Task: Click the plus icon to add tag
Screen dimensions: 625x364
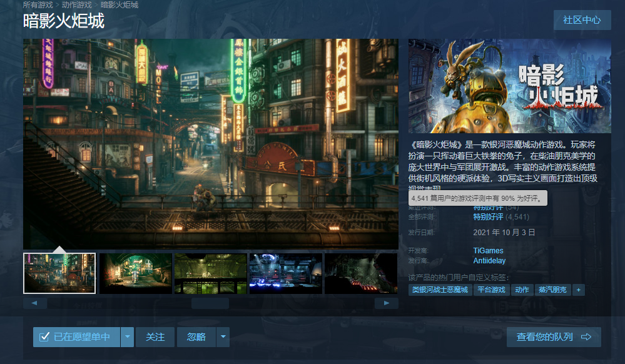Action: click(579, 290)
